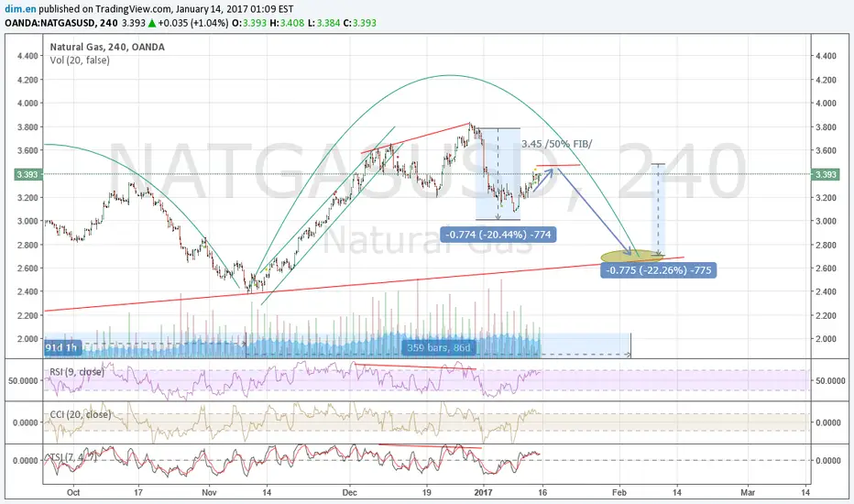Viewport: 854px width, 504px height.
Task: Click the 3.600 label on the right price axis
Action: [826, 150]
